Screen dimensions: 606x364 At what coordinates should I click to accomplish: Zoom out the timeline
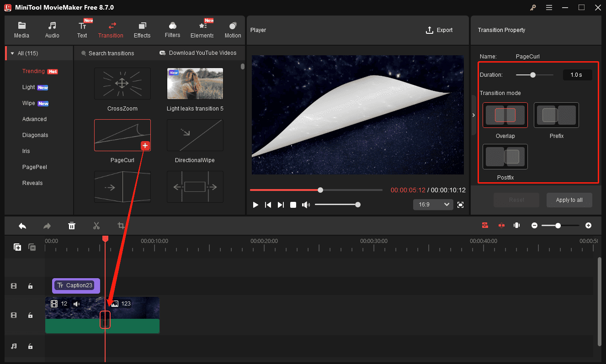[x=534, y=226]
